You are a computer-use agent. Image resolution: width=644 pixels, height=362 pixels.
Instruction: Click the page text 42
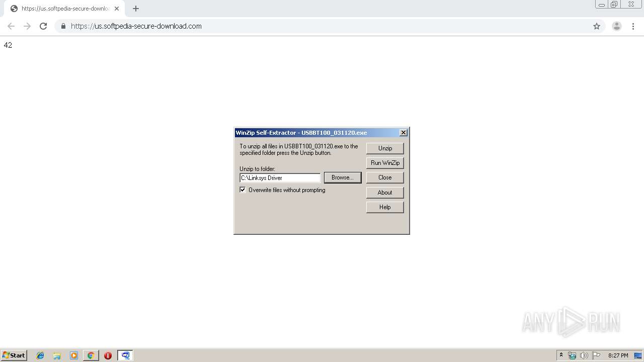coord(8,45)
